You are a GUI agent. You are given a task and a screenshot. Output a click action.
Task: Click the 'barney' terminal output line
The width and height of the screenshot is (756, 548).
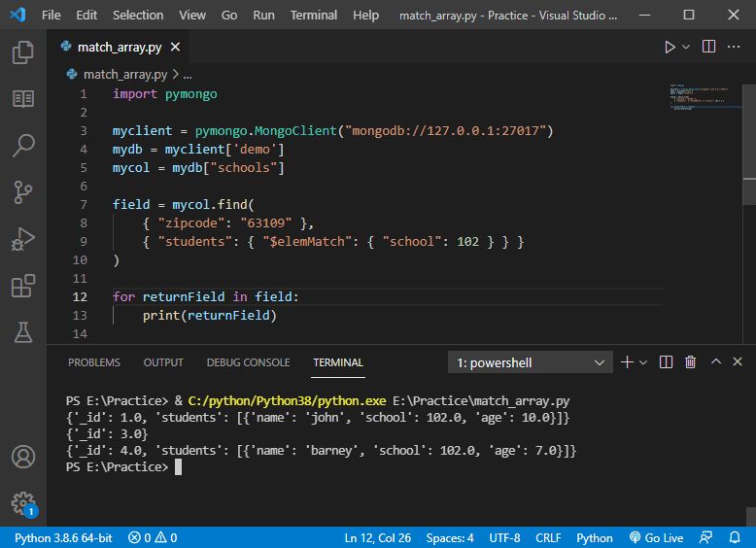coord(321,451)
